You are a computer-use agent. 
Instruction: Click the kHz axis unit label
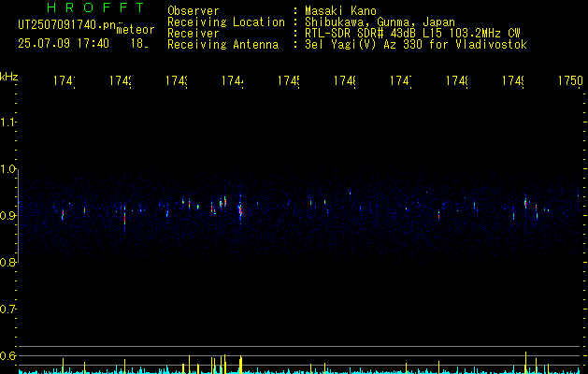pos(9,77)
